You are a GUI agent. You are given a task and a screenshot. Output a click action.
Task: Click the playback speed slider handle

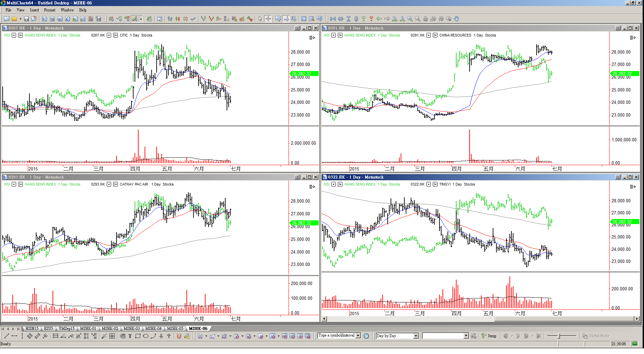559,336
